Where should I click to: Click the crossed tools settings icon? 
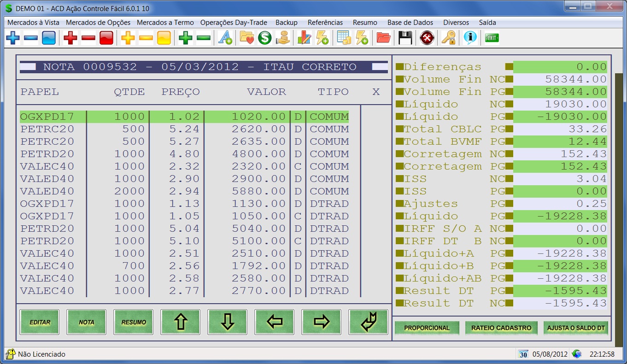[x=427, y=38]
